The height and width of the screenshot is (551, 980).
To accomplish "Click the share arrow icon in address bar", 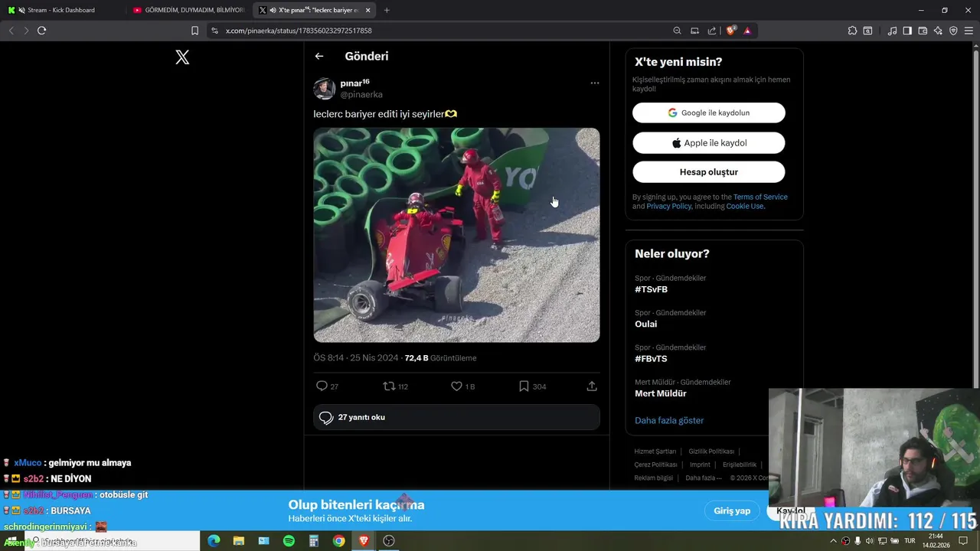I will [712, 31].
